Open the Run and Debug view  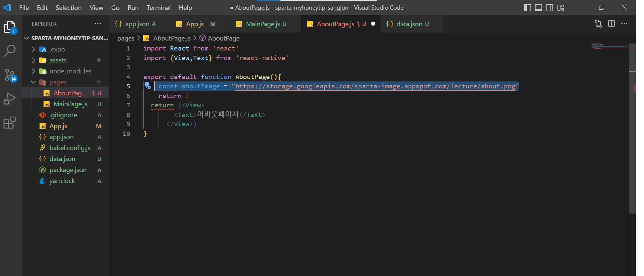coord(10,99)
